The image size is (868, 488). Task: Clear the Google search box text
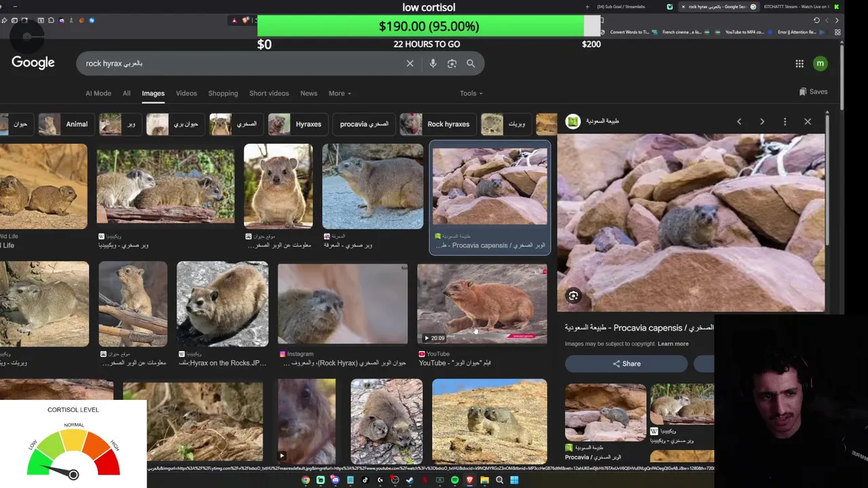click(x=410, y=63)
